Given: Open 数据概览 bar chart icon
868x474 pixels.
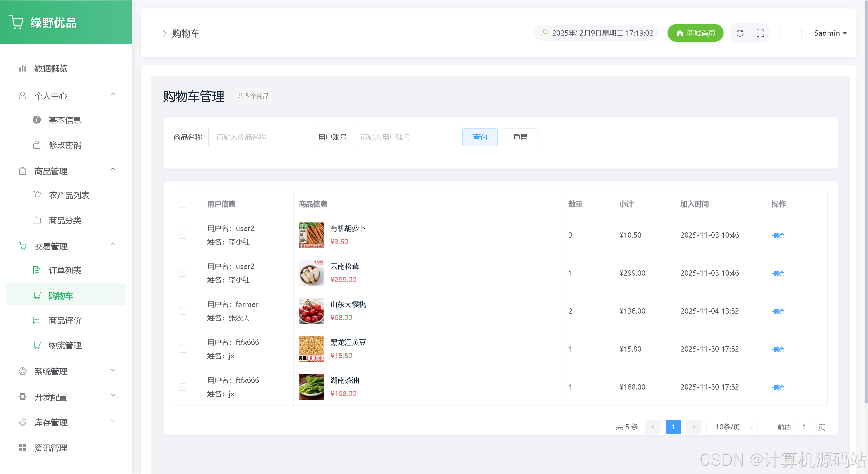Looking at the screenshot, I should [22, 68].
